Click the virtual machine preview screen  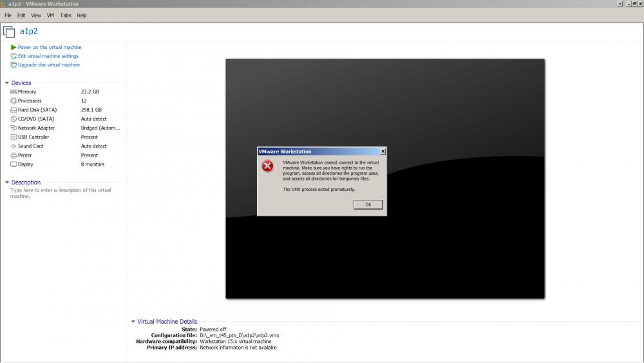point(385,179)
